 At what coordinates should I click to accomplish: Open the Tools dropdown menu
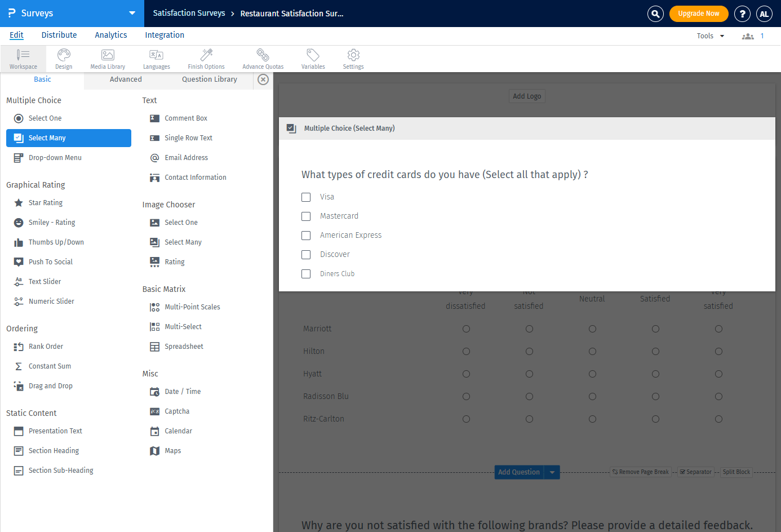point(709,36)
